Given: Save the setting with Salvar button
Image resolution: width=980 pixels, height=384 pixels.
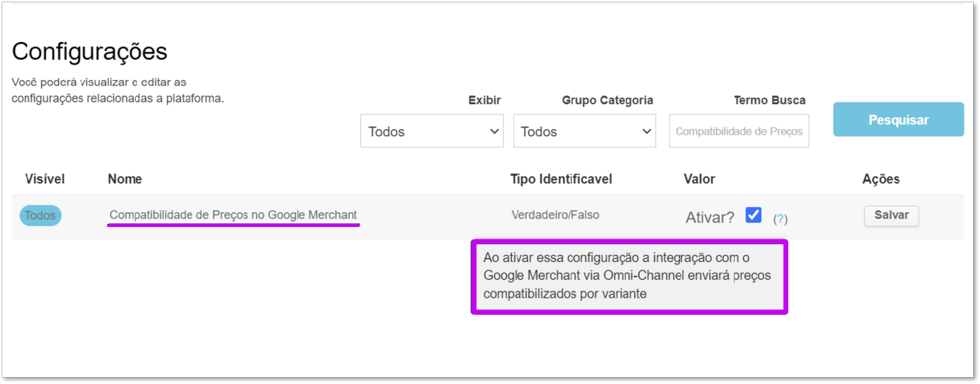Looking at the screenshot, I should 891,215.
